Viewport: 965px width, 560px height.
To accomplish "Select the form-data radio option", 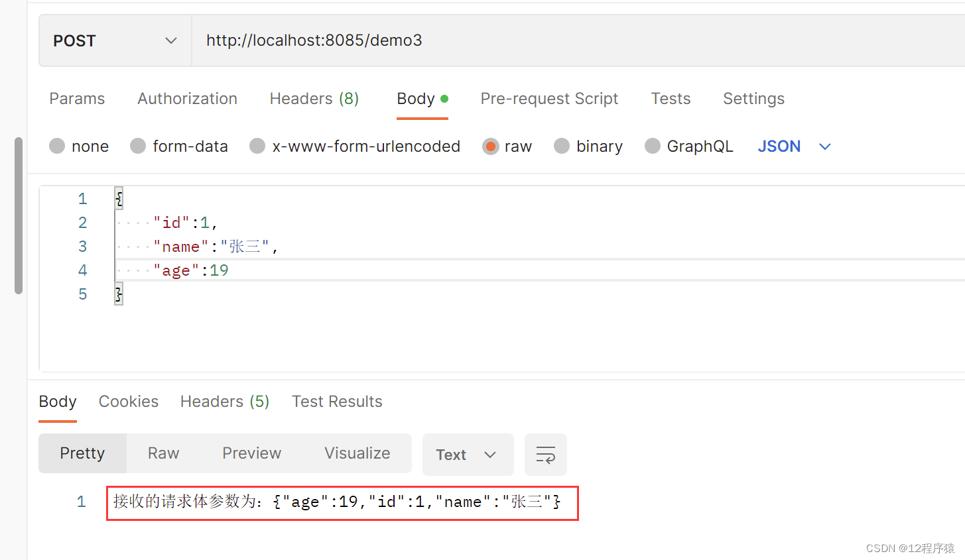I will [x=138, y=146].
